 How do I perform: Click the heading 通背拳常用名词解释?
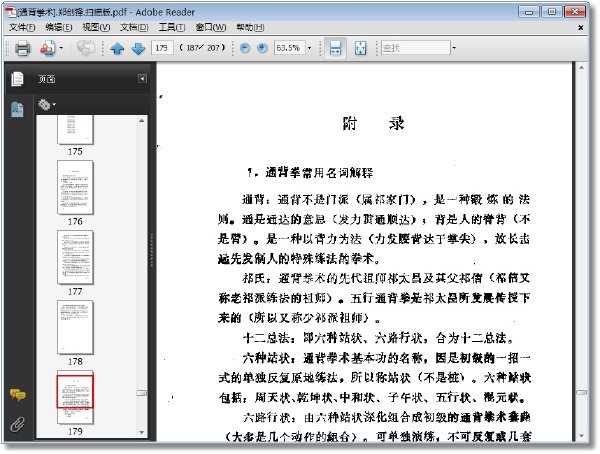[x=319, y=173]
